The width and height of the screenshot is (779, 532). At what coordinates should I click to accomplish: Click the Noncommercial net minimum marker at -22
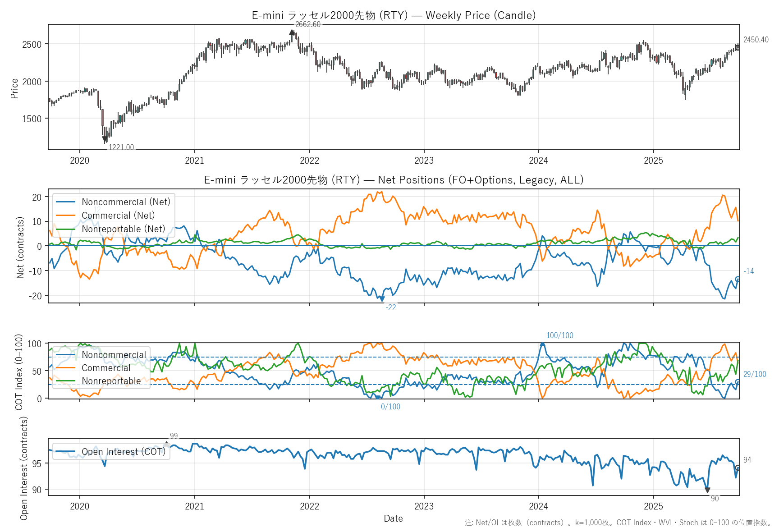[382, 298]
